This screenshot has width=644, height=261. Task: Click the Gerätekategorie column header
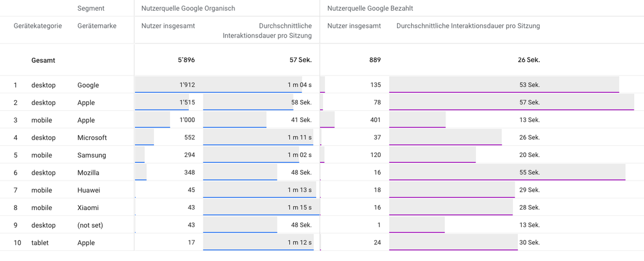[x=38, y=26]
